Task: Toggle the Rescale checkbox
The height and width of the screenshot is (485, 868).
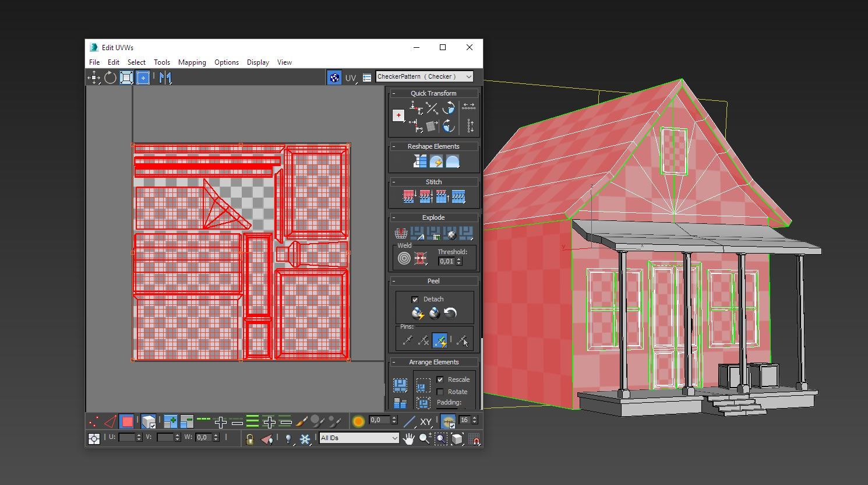Action: pyautogui.click(x=440, y=379)
